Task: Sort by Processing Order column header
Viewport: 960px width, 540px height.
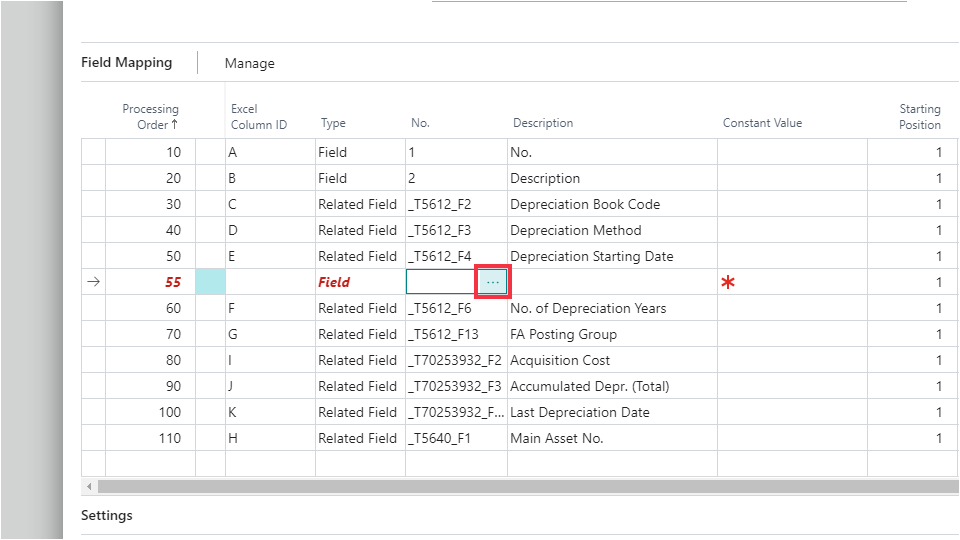Action: (x=151, y=116)
